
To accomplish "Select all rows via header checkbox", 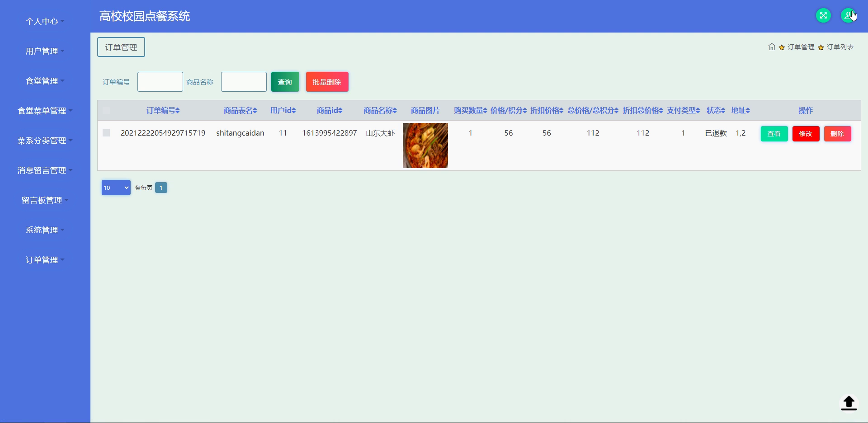I will click(x=106, y=110).
